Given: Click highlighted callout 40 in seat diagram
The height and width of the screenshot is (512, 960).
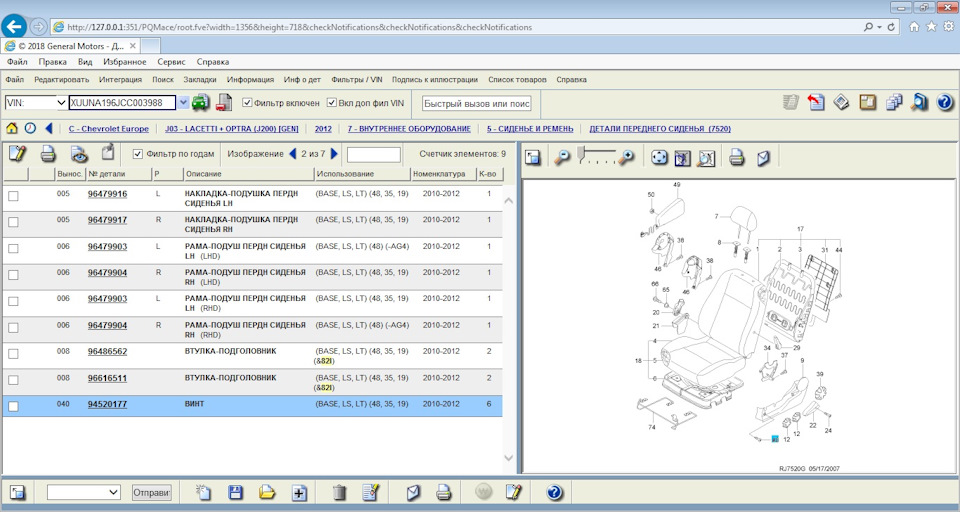Looking at the screenshot, I should [x=774, y=439].
